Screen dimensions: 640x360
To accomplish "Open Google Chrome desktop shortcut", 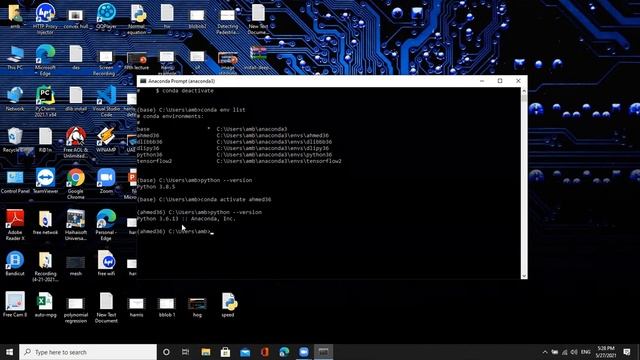I will coord(76,184).
